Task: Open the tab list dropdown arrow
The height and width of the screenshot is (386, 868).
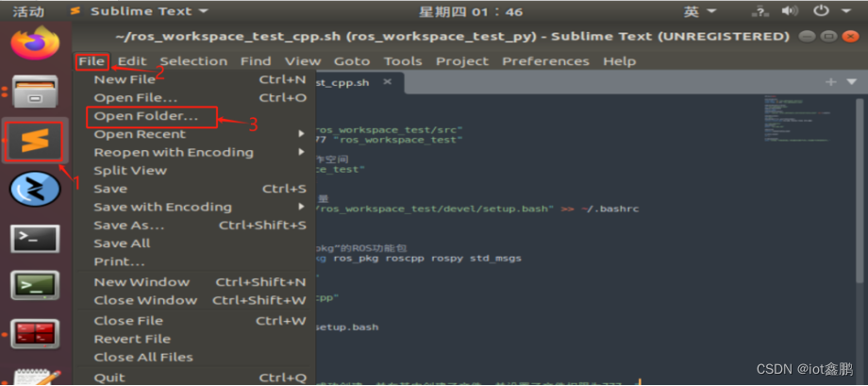Action: (x=851, y=82)
